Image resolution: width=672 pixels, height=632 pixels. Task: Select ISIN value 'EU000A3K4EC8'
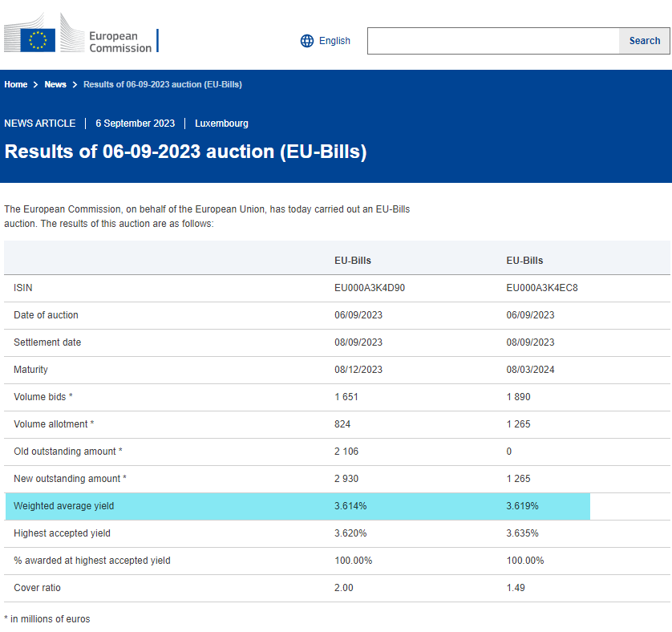(542, 288)
